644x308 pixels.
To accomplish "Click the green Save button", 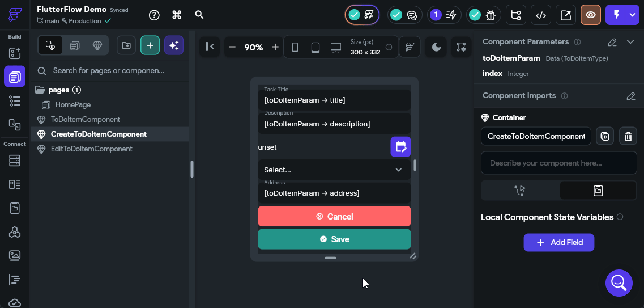I will pyautogui.click(x=334, y=239).
